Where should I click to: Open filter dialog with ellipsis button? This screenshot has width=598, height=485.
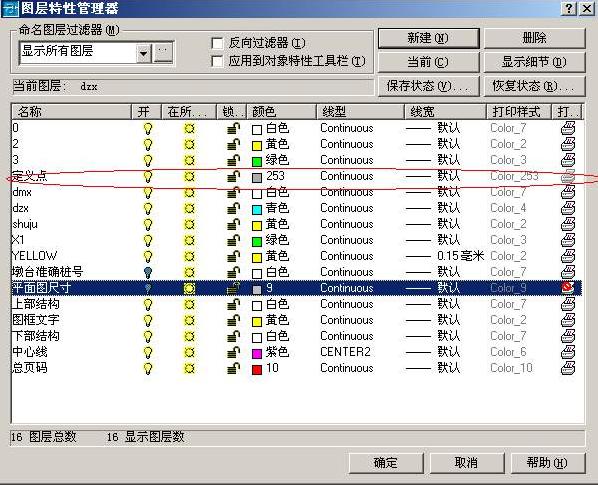[x=163, y=53]
